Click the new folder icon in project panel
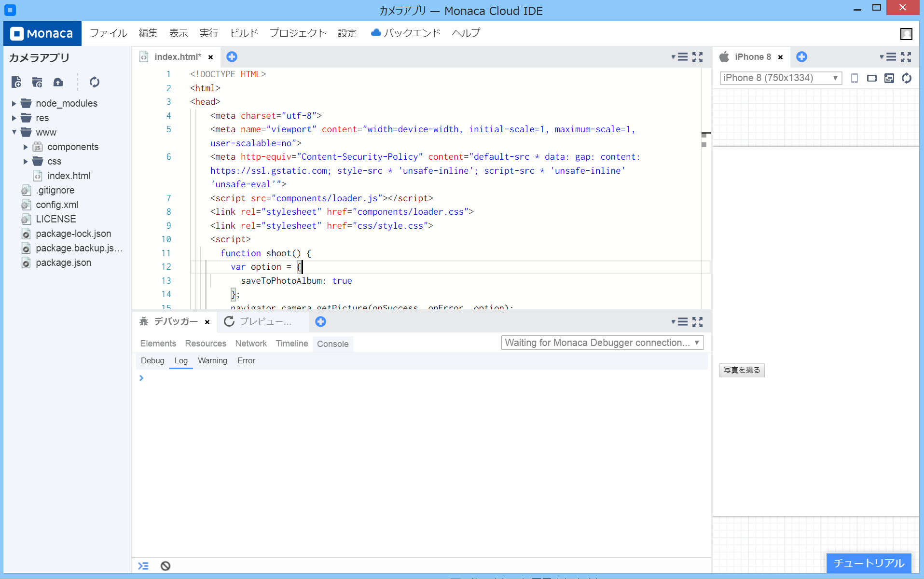The width and height of the screenshot is (924, 579). (x=37, y=82)
